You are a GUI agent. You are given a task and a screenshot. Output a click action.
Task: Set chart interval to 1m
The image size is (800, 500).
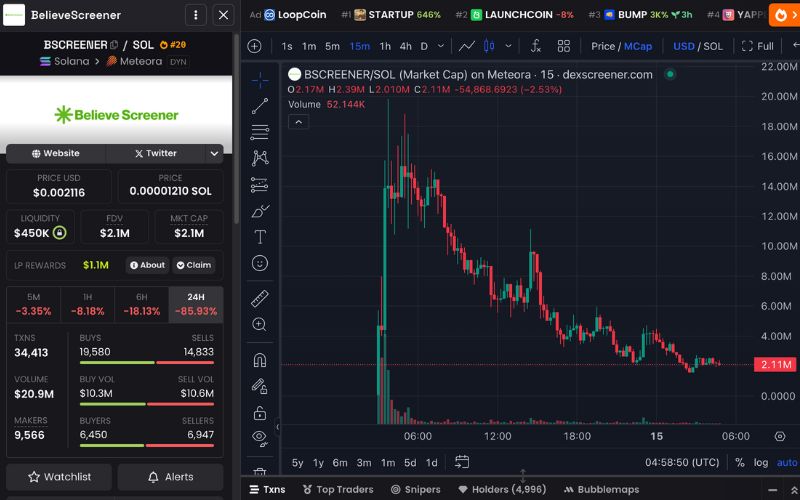pos(309,46)
